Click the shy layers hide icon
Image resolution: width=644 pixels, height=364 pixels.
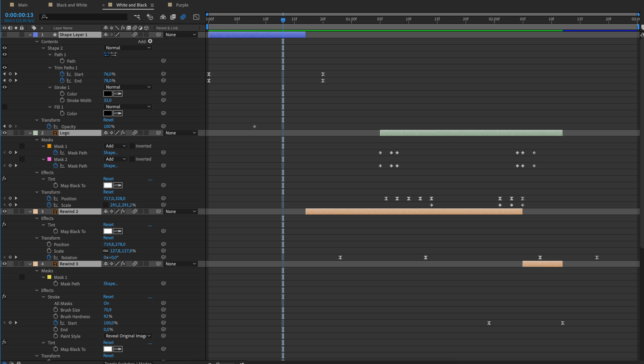tap(163, 17)
